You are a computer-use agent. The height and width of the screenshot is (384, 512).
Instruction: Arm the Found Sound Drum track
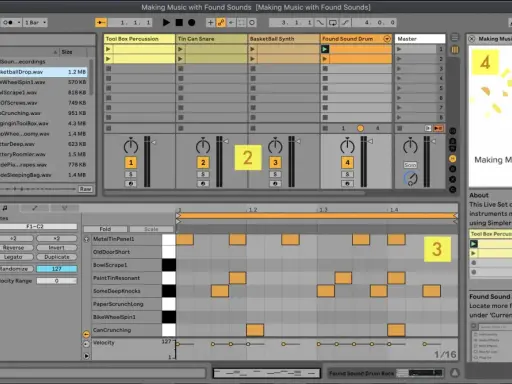coord(347,184)
